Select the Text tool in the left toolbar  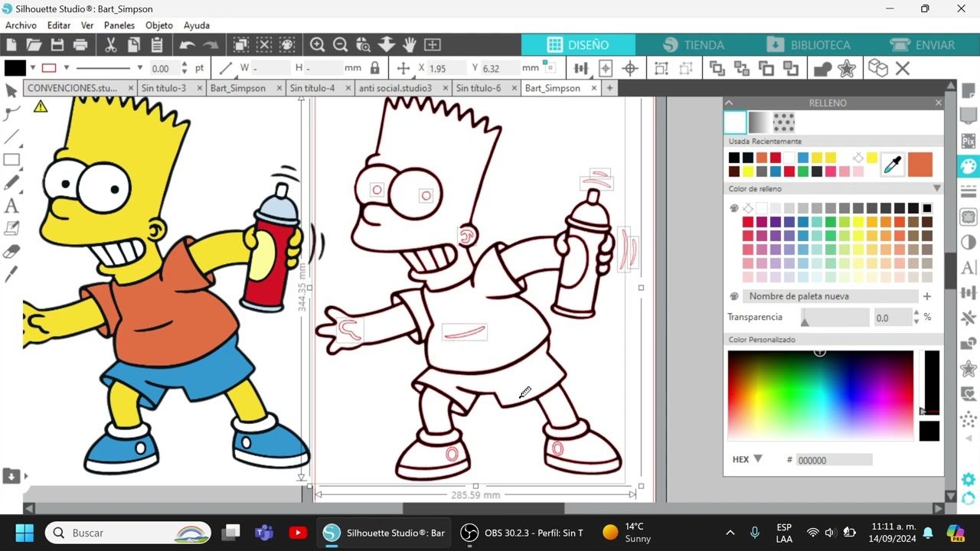[11, 206]
